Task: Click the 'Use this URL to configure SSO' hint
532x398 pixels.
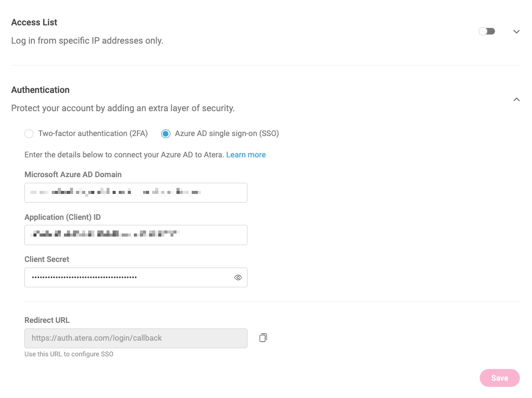Action: (69, 354)
